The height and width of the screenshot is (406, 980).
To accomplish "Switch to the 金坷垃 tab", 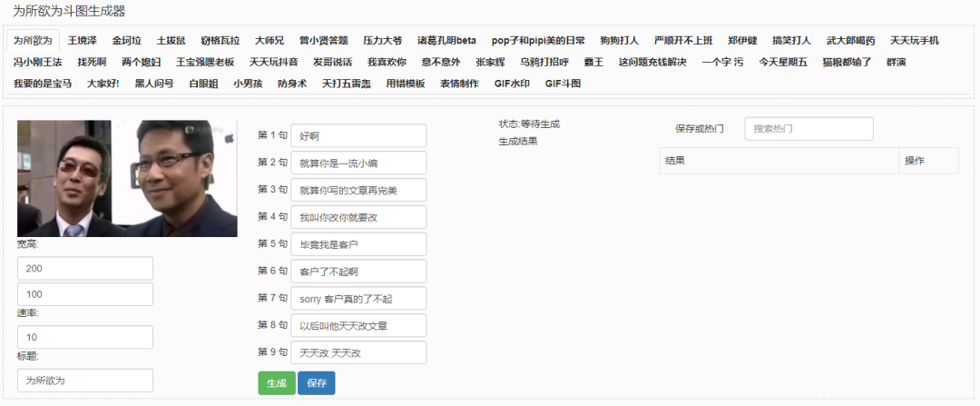I will 127,41.
